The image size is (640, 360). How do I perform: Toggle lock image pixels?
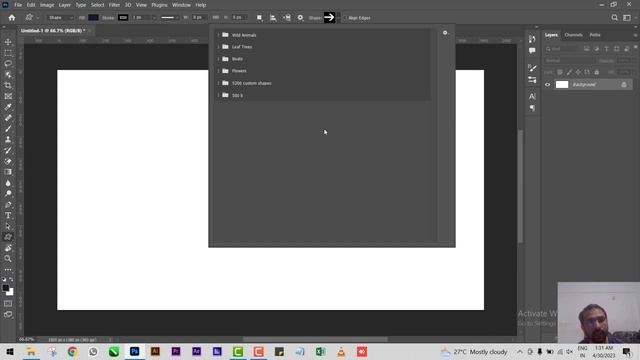(x=569, y=72)
